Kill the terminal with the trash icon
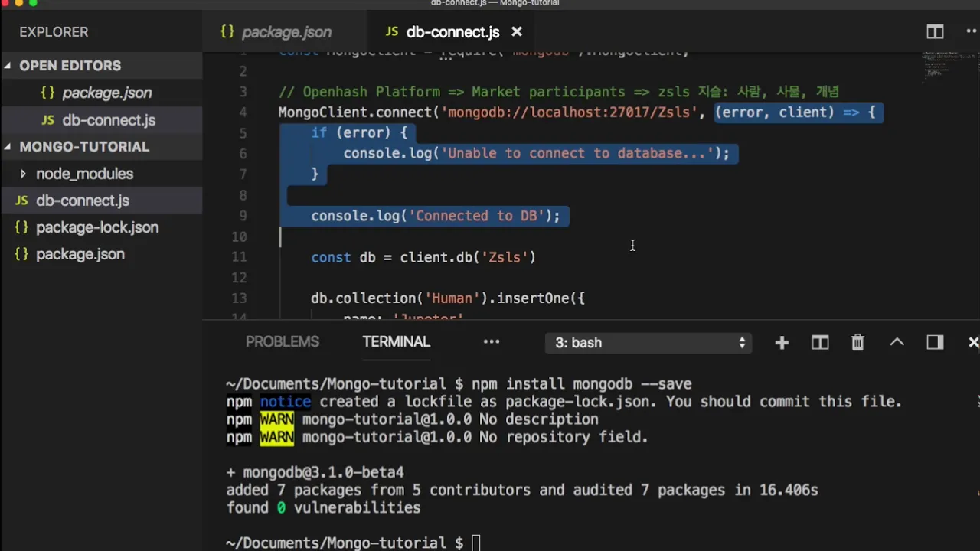This screenshot has height=551, width=980. (857, 343)
